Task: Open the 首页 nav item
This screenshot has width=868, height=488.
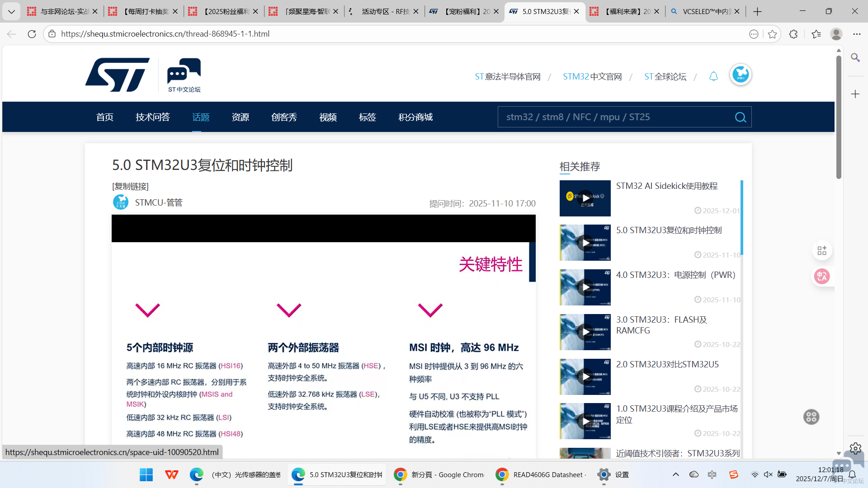Action: [x=104, y=117]
